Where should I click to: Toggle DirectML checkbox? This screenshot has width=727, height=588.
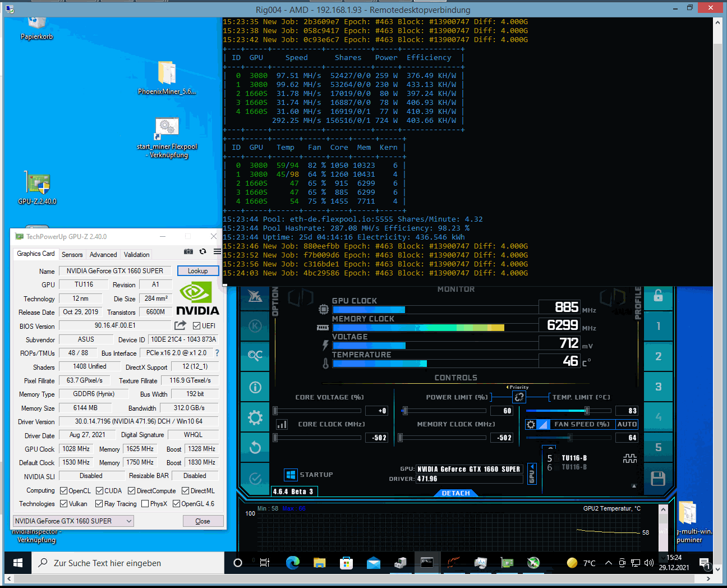coord(185,490)
